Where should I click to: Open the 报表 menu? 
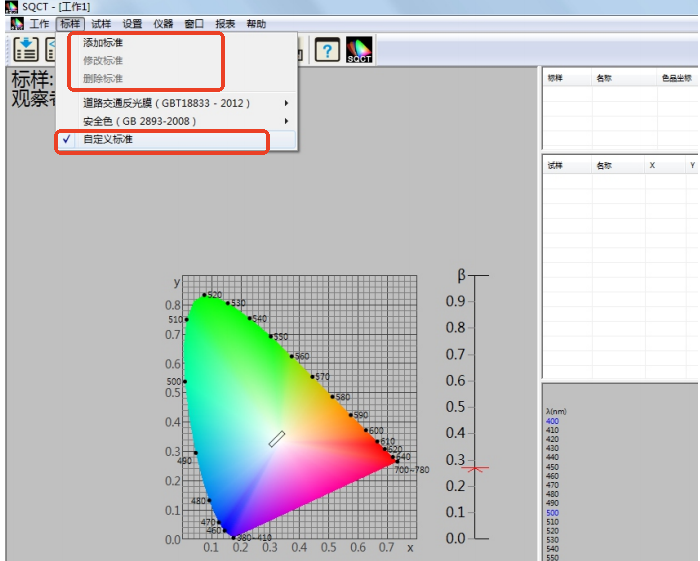225,23
